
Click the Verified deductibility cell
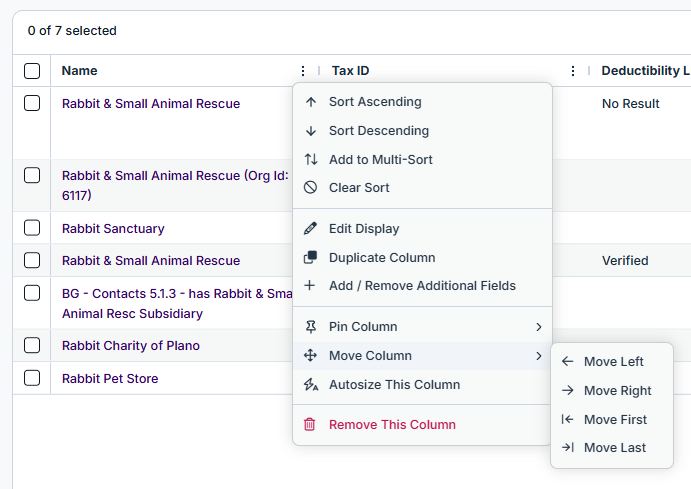click(625, 260)
